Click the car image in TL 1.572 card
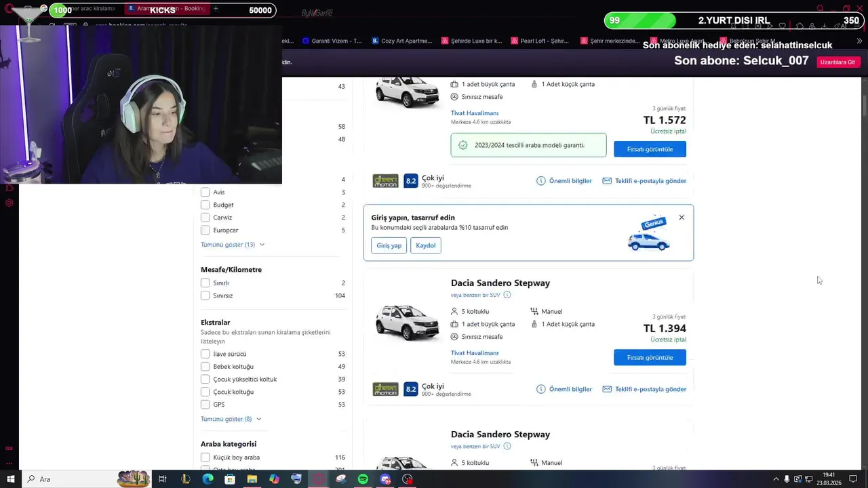This screenshot has height=488, width=868. (407, 93)
